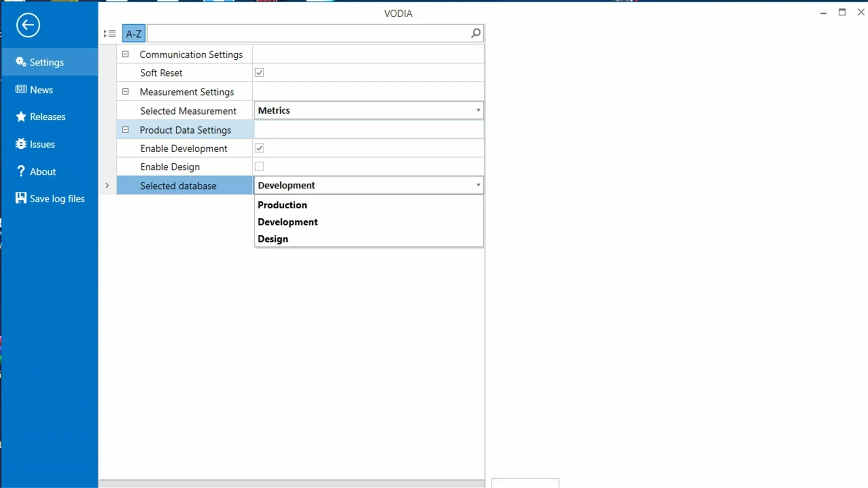Select Production from database dropdown
This screenshot has width=868, height=488.
[282, 205]
